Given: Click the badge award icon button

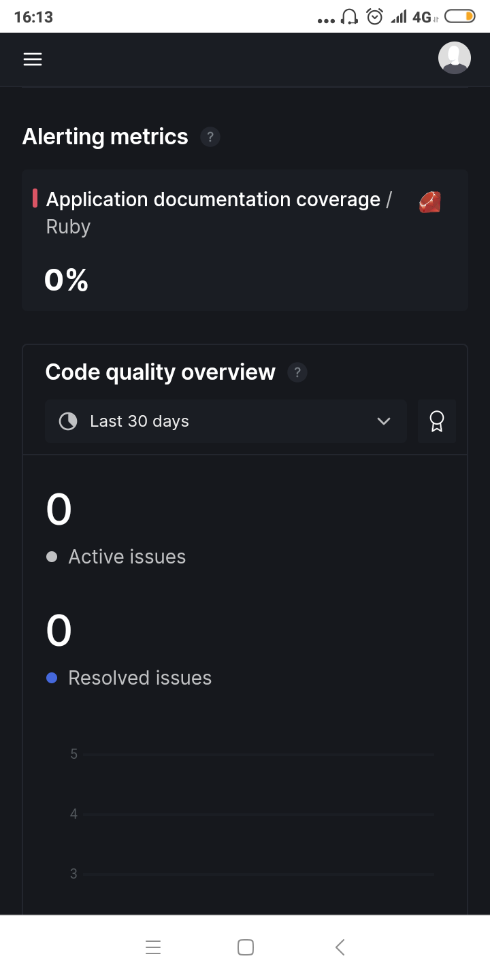Looking at the screenshot, I should [437, 421].
